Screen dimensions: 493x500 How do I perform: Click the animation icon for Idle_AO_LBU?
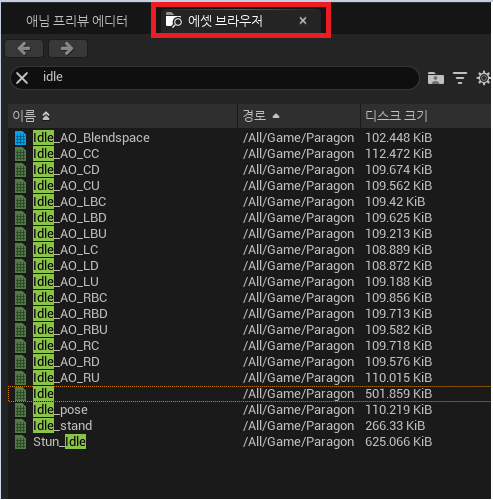point(20,234)
